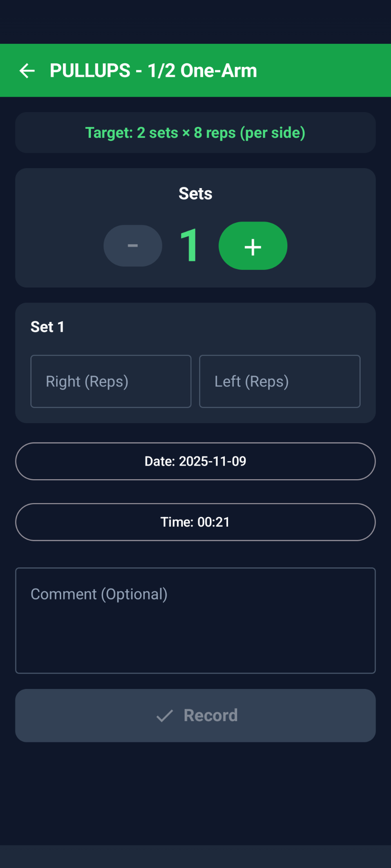Focus the Right (Reps) input field

point(111,382)
